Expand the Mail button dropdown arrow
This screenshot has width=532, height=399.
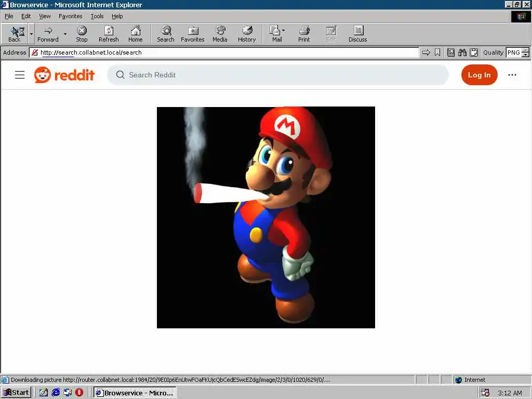[x=284, y=31]
